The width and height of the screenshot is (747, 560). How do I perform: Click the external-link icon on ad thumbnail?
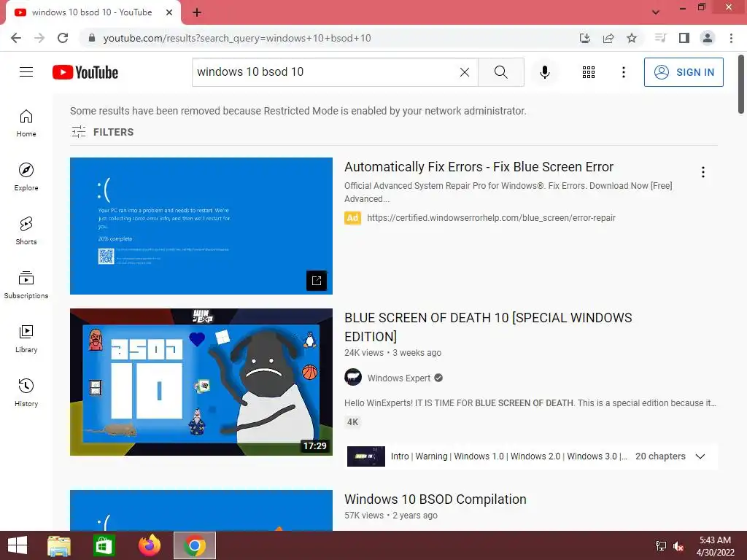(x=317, y=281)
